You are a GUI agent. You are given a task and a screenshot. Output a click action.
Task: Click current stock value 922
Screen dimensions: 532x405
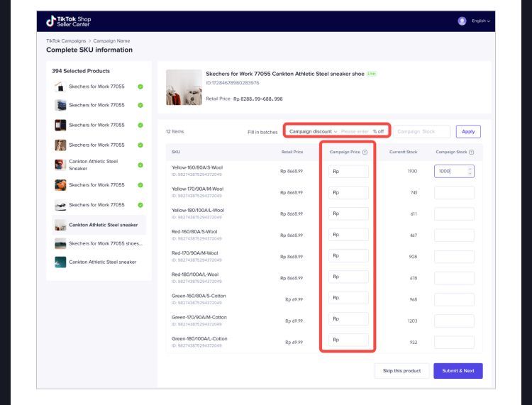[414, 343]
